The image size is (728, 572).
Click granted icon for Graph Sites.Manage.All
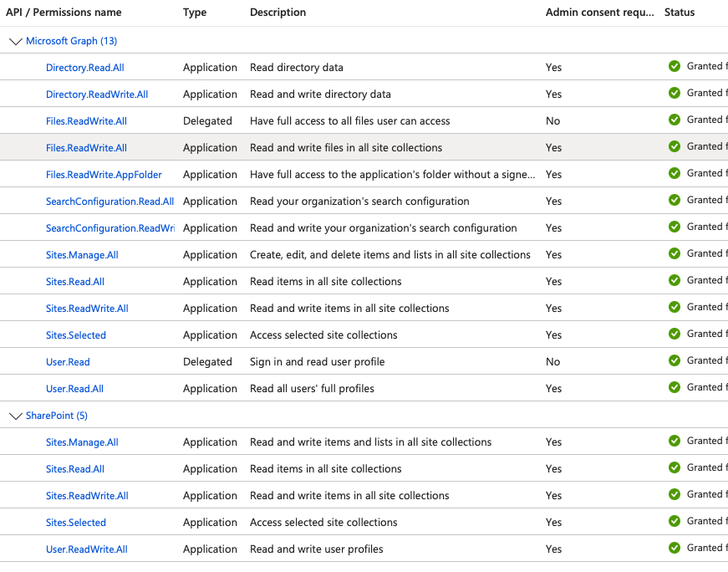pyautogui.click(x=675, y=254)
